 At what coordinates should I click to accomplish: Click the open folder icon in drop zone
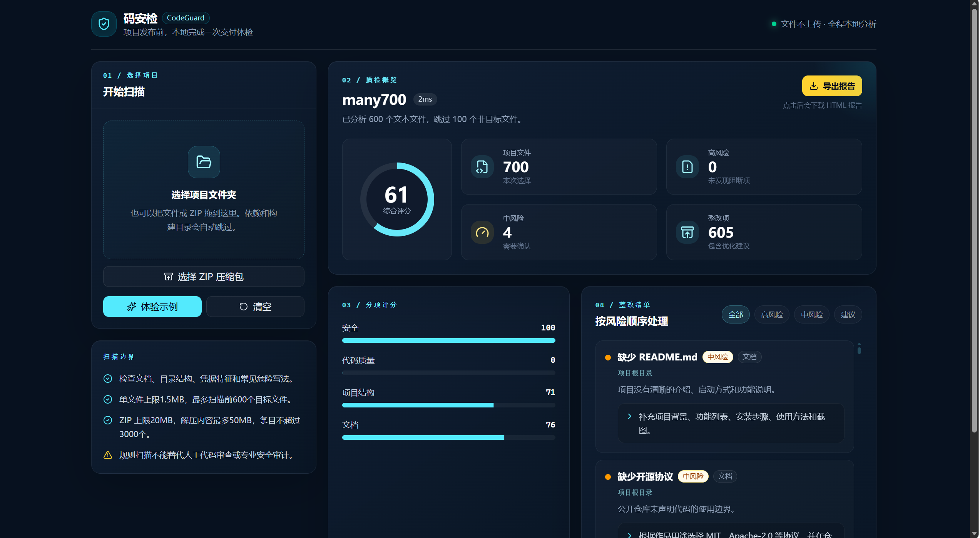tap(204, 162)
